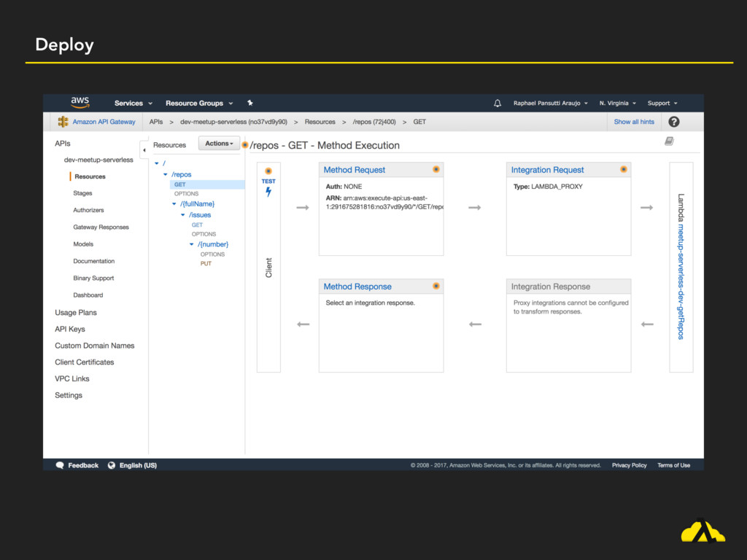
Task: Click the Amazon API Gateway logo icon
Action: point(63,122)
